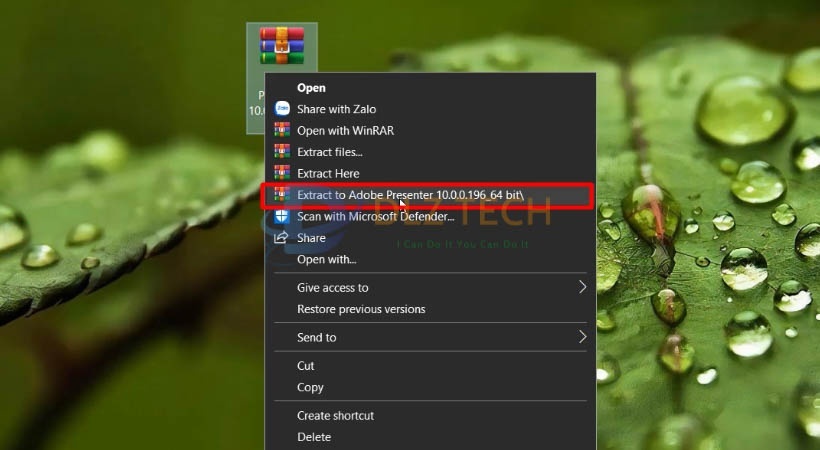The width and height of the screenshot is (820, 450).
Task: Choose Cut from the context menu
Action: [x=306, y=366]
